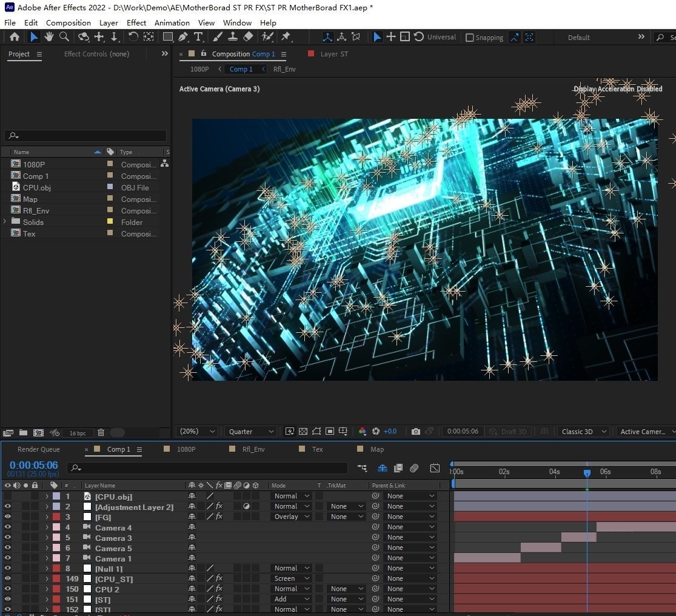Expand the Camera 3 layer properties
The width and height of the screenshot is (676, 616).
point(47,537)
